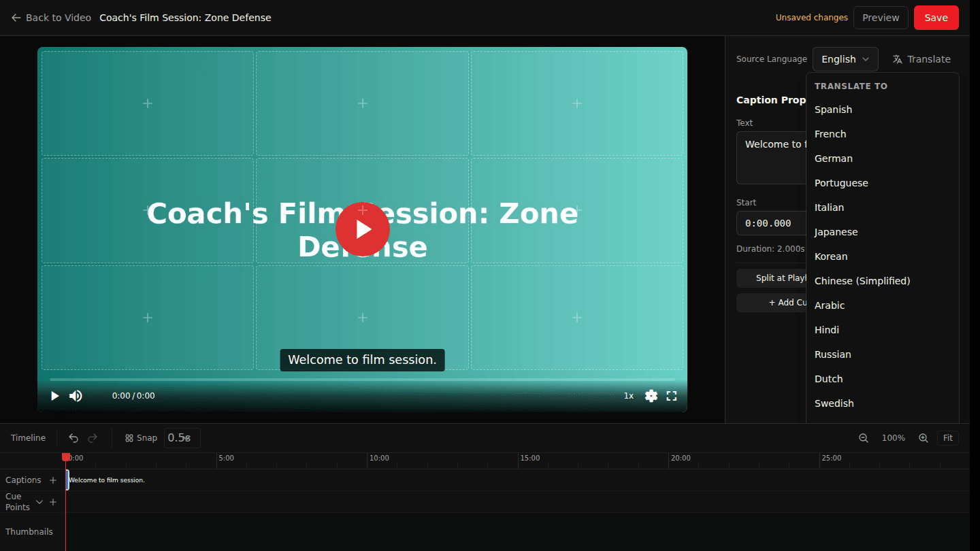Zoom in the timeline

coord(924,438)
